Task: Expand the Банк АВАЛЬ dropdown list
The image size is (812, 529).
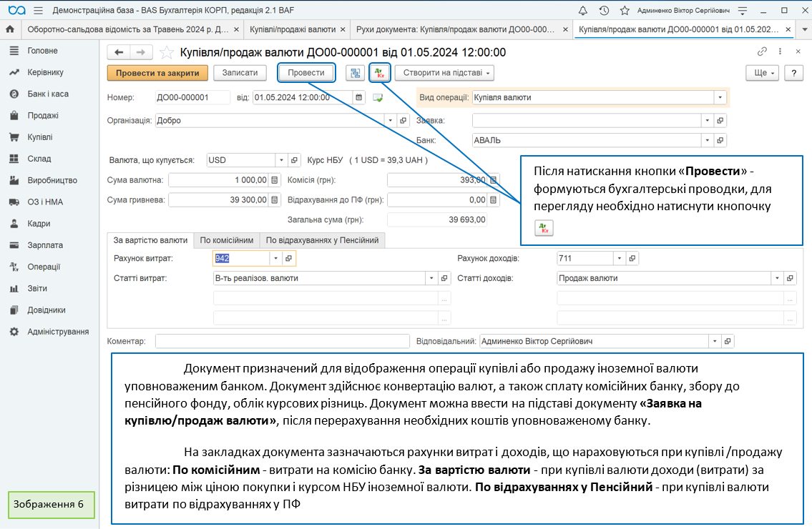Action: click(x=707, y=140)
